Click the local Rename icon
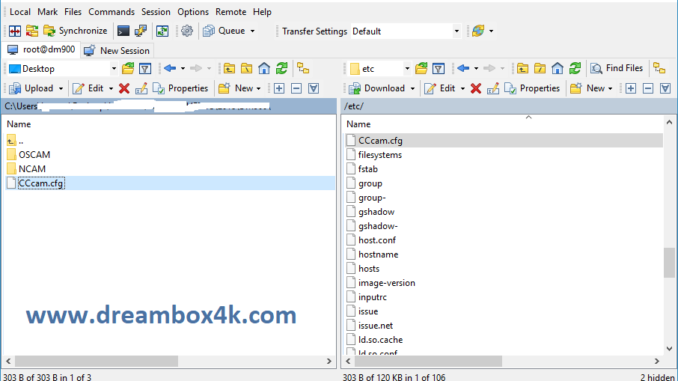 [141, 88]
